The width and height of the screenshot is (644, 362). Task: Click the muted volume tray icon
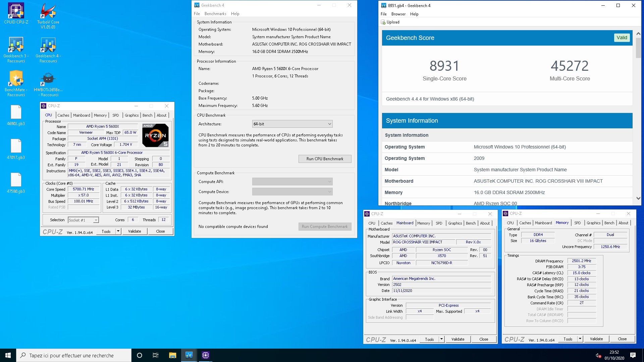[598, 355]
